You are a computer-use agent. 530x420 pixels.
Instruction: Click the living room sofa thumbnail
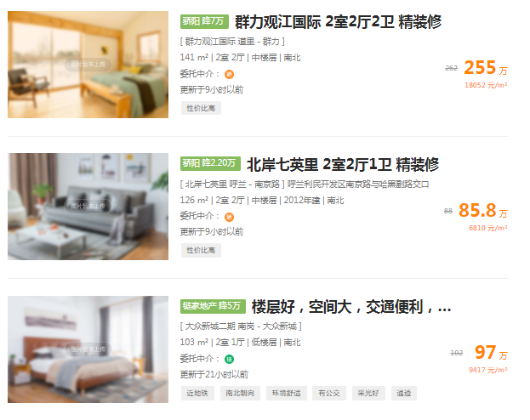[88, 207]
